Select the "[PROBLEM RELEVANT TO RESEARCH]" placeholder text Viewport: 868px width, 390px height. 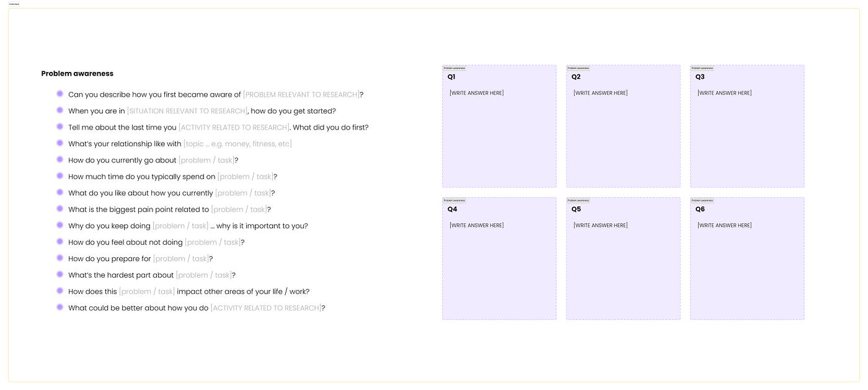301,94
